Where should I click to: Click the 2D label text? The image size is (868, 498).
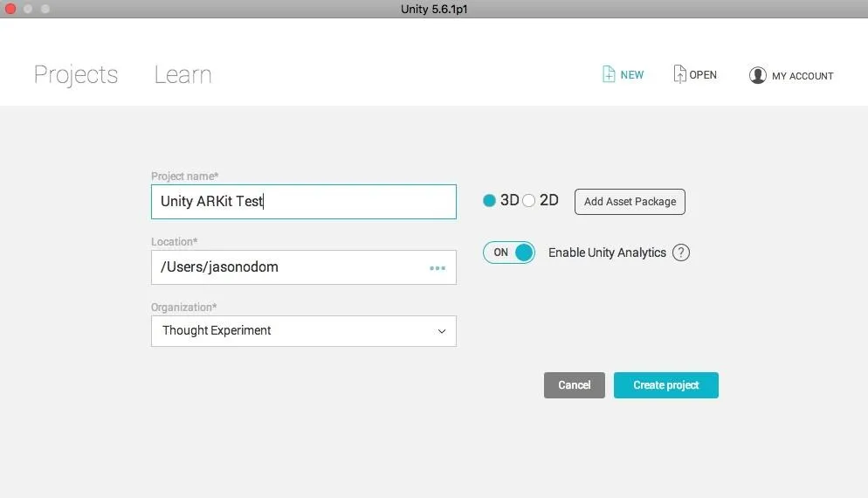click(548, 200)
